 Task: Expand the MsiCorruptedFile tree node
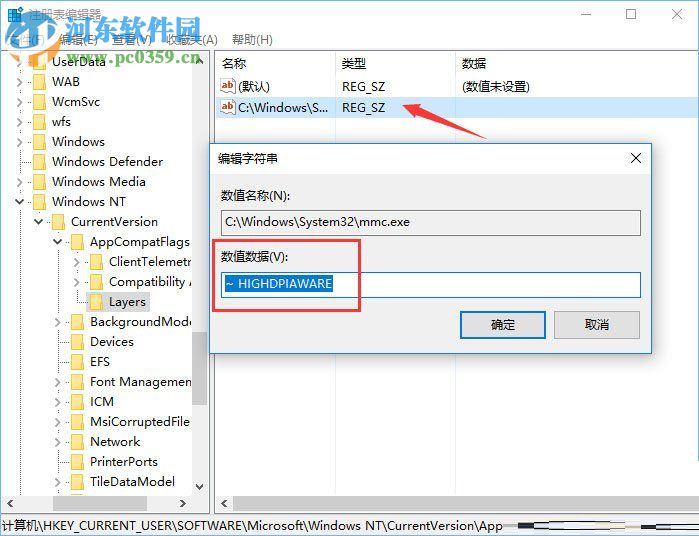click(x=58, y=422)
